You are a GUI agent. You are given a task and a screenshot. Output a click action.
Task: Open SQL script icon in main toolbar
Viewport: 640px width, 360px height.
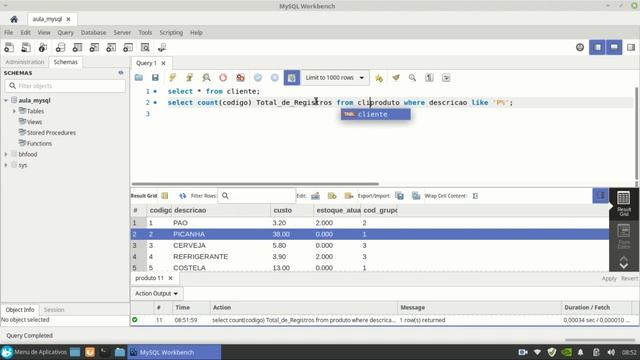click(x=26, y=47)
